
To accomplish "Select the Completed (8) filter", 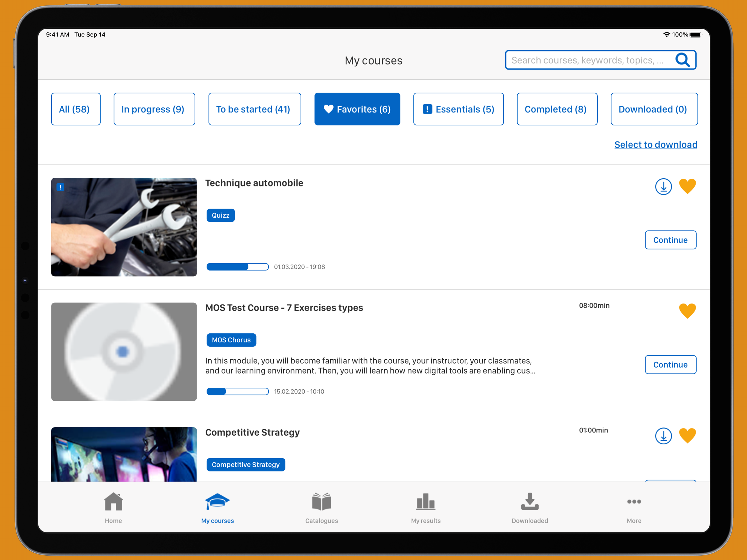I will tap(557, 109).
